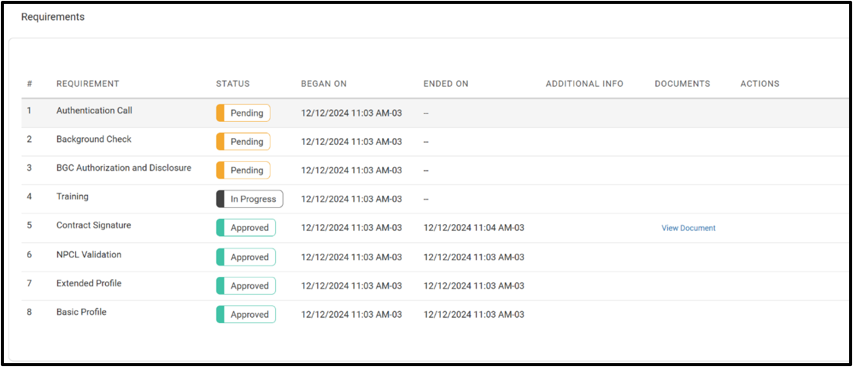Click the Ended On column header
The image size is (853, 367).
[446, 84]
